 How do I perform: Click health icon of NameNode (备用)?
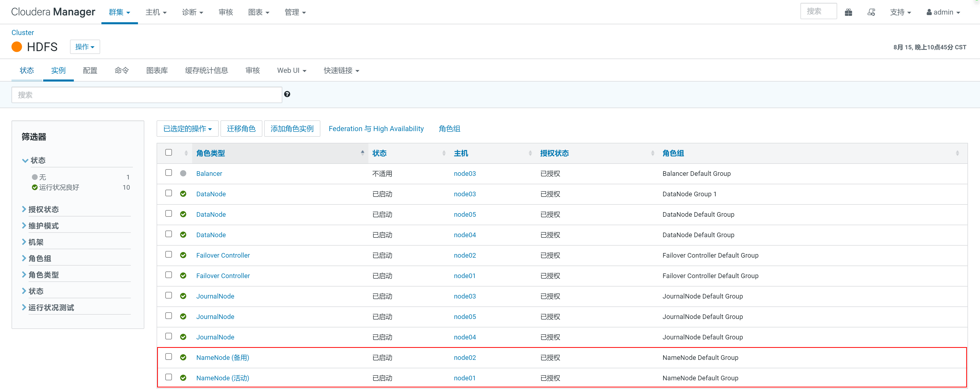(x=183, y=357)
